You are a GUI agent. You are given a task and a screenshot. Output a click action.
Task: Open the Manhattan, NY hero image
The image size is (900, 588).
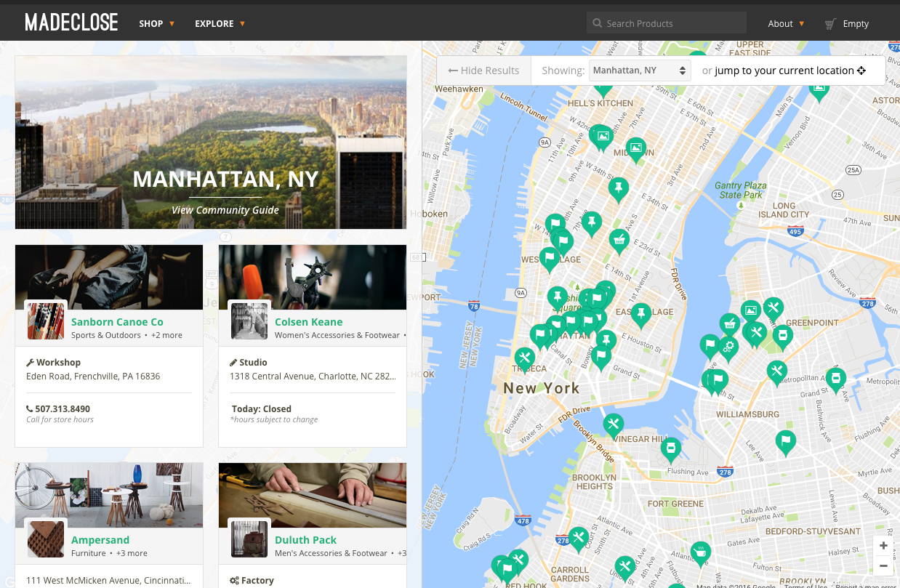211,142
